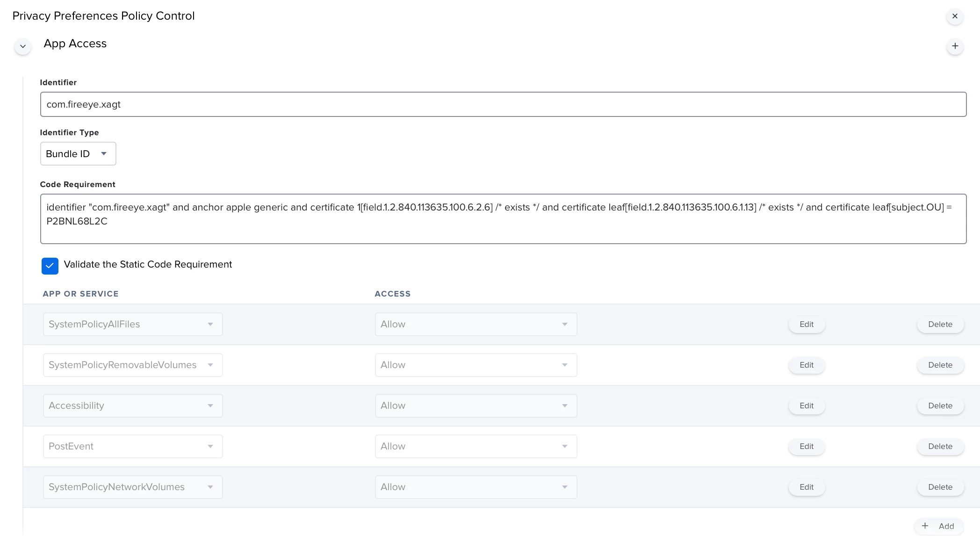Edit the SystemPolicyAllFiles row
This screenshot has height=536, width=980.
pyautogui.click(x=806, y=324)
